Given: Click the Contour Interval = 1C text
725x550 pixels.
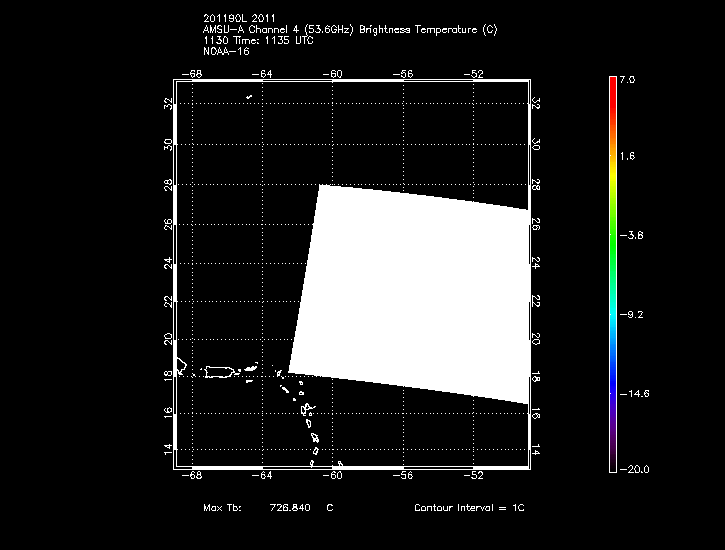Looking at the screenshot, I should pyautogui.click(x=468, y=508).
